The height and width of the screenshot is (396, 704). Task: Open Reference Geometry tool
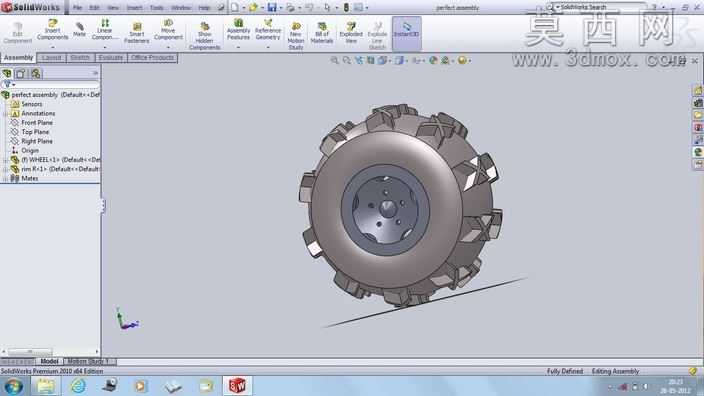pos(268,30)
